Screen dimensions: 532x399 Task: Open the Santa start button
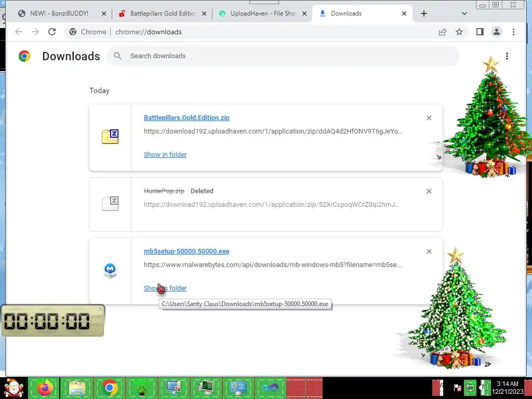pos(14,388)
